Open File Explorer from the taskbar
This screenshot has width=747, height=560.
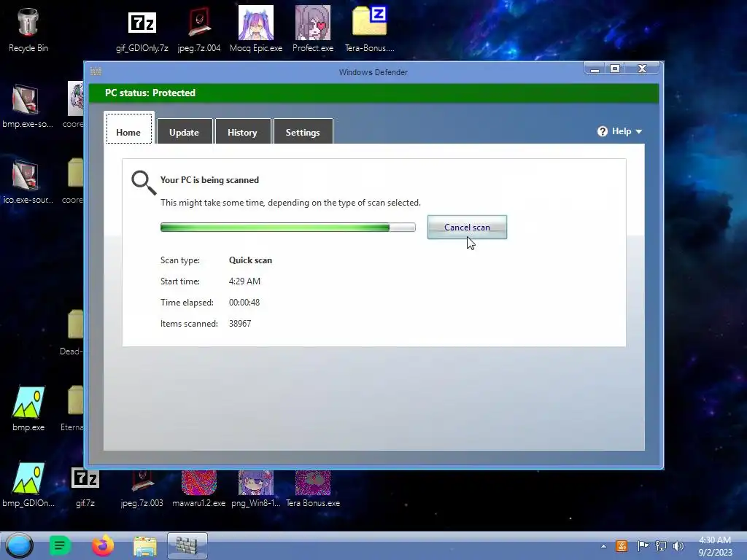pyautogui.click(x=145, y=545)
